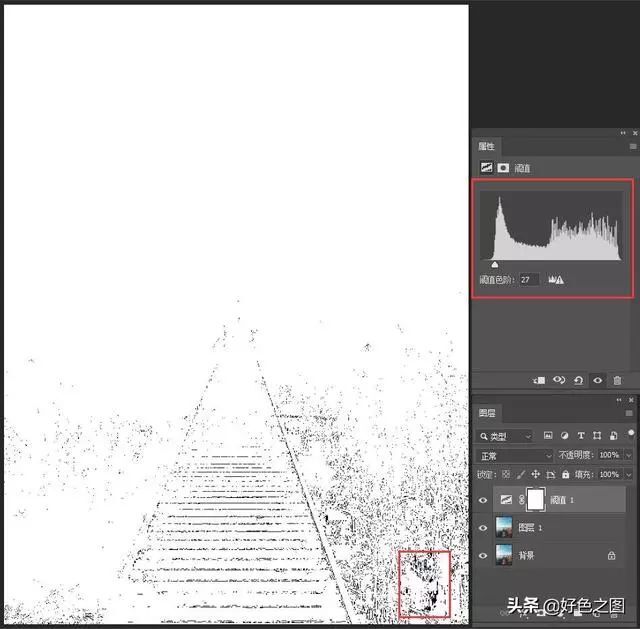Reset adjustment to defaults icon
Screen dimensions: 640x629
pos(578,380)
